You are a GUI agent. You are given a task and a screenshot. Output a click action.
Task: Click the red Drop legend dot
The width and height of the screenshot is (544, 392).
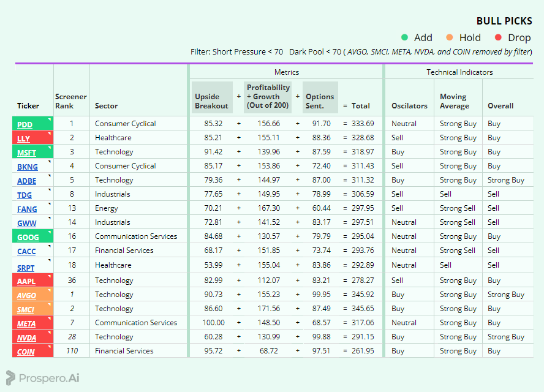[498, 37]
